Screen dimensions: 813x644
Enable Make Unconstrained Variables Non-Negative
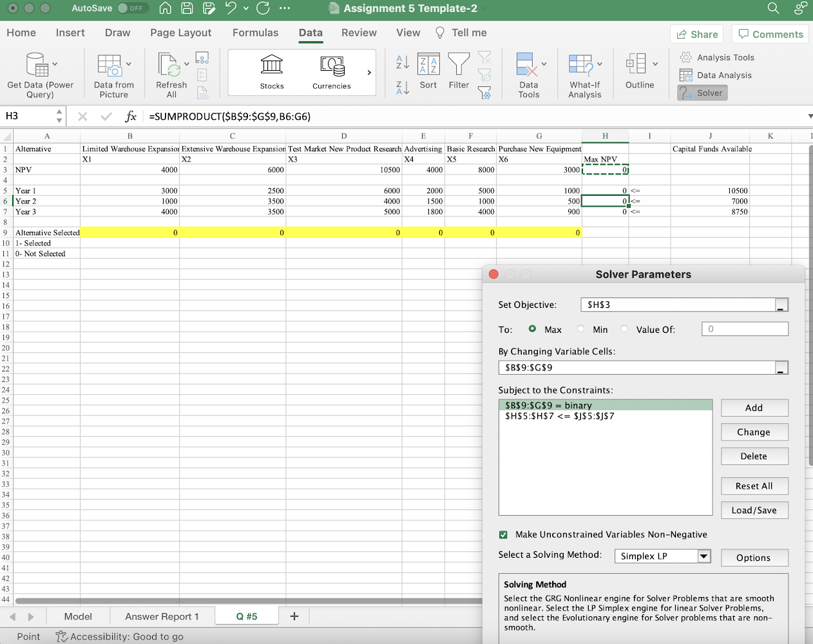504,534
